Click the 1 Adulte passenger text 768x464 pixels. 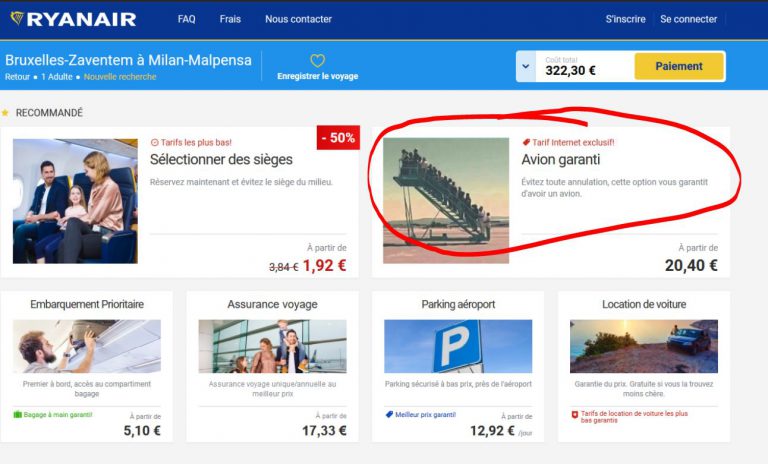pyautogui.click(x=57, y=77)
